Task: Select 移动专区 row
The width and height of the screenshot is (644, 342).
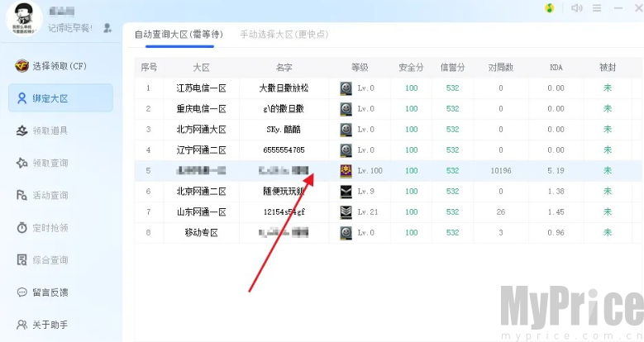Action: (x=389, y=232)
